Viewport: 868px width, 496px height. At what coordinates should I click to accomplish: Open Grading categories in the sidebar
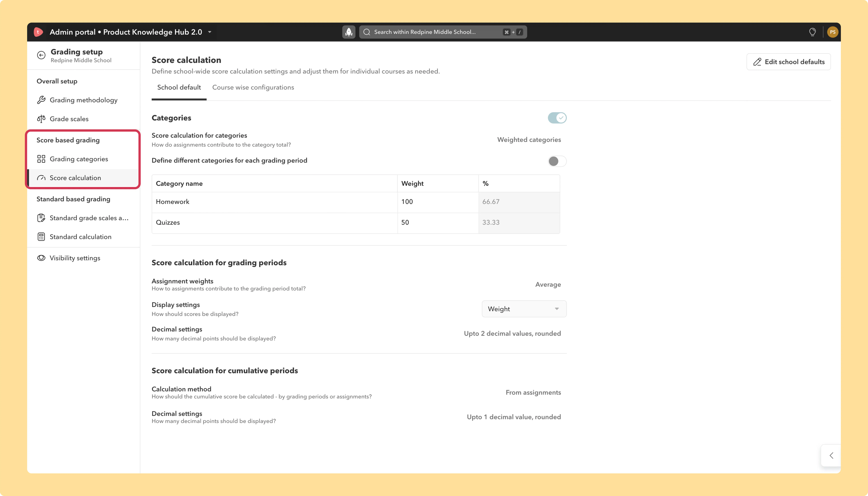point(83,159)
